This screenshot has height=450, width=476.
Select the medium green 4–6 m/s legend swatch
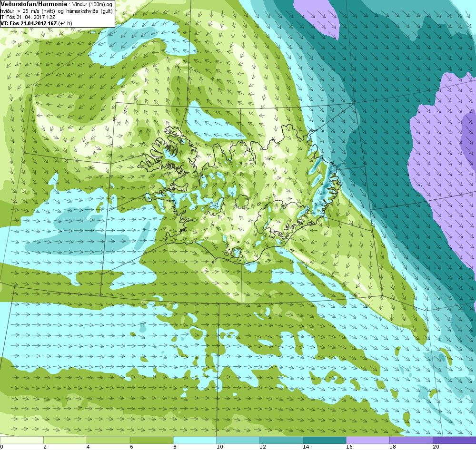109,440
